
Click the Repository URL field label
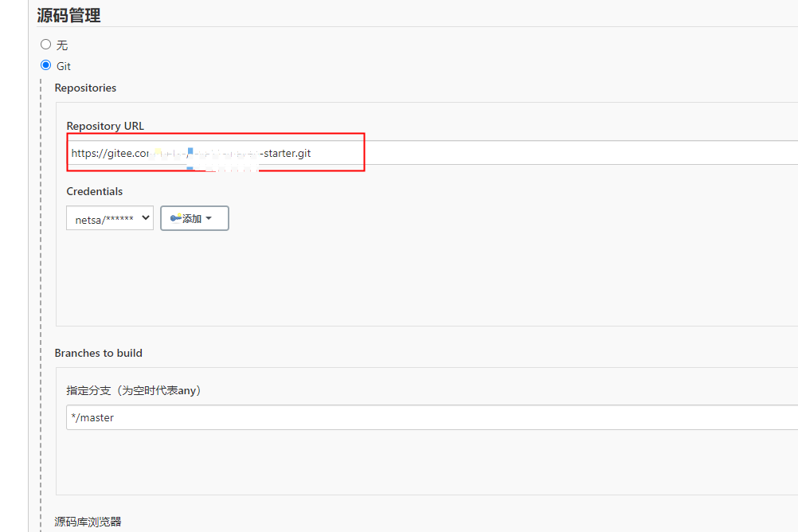tap(105, 126)
